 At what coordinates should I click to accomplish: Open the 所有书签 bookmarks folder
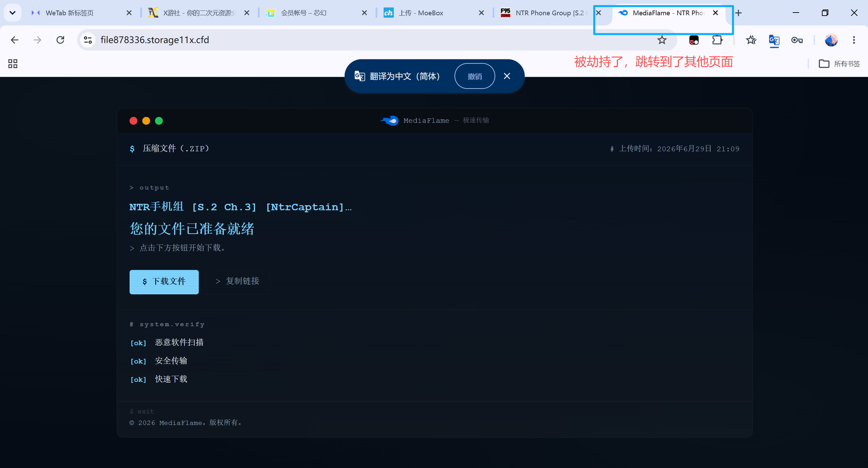(840, 64)
